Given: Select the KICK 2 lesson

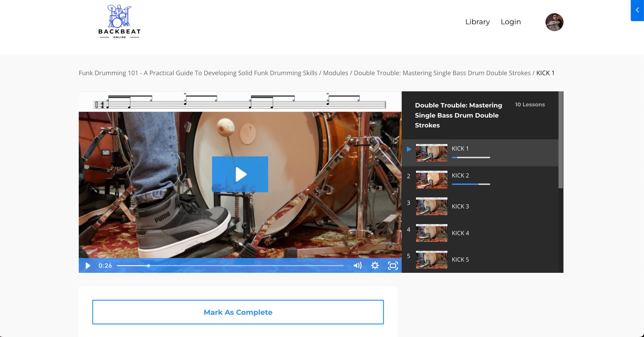Looking at the screenshot, I should pos(460,176).
